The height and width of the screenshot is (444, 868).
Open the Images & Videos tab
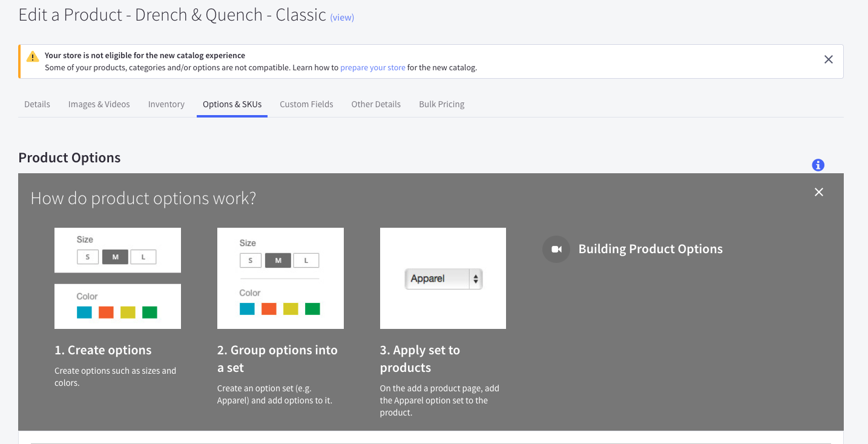click(99, 104)
